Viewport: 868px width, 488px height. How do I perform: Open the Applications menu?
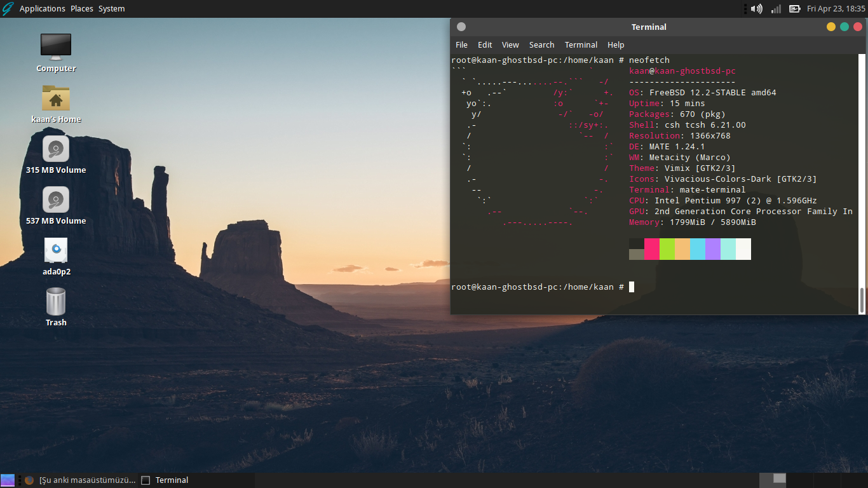click(43, 9)
